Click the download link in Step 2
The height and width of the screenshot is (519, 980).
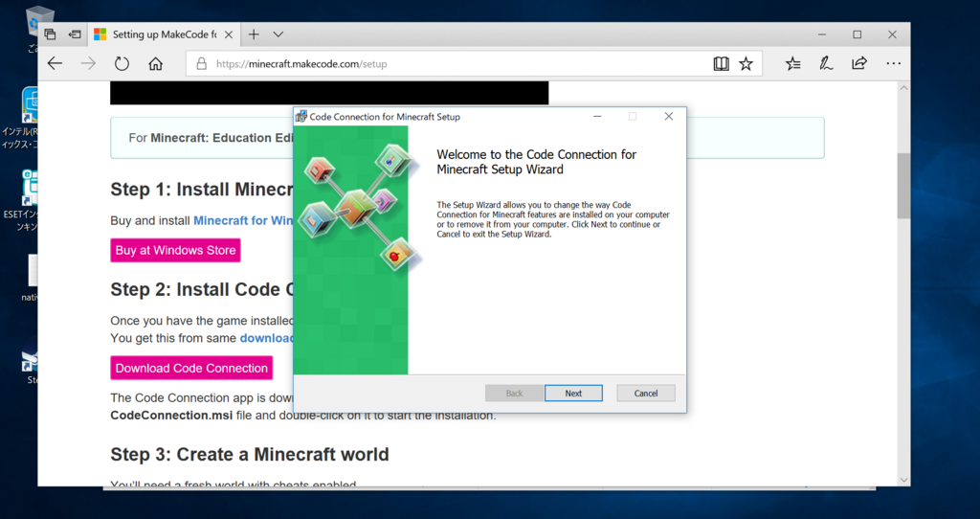click(x=266, y=338)
